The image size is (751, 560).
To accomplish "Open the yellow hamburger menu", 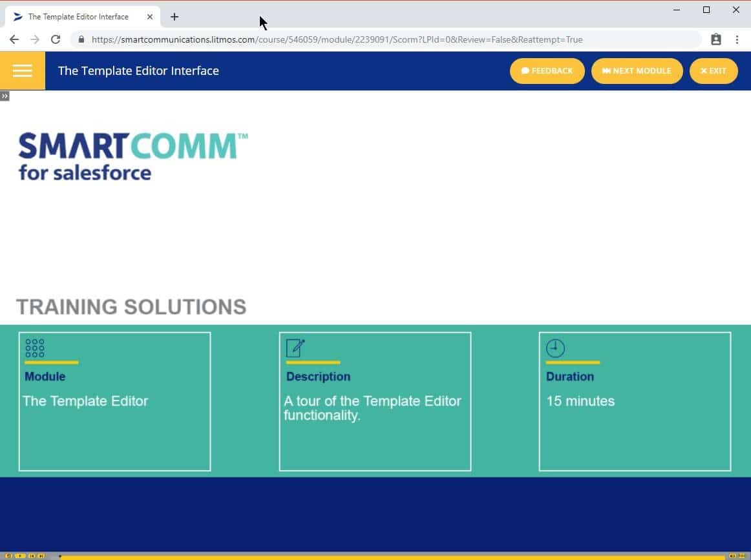I will point(23,71).
